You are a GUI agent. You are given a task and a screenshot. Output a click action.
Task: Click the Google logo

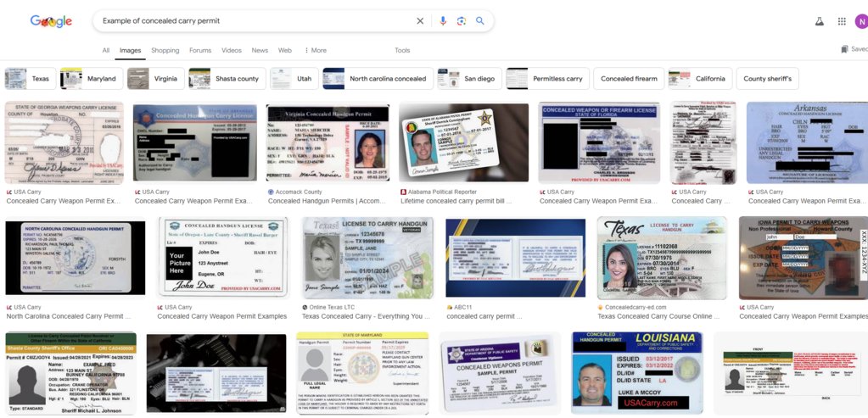coord(51,21)
